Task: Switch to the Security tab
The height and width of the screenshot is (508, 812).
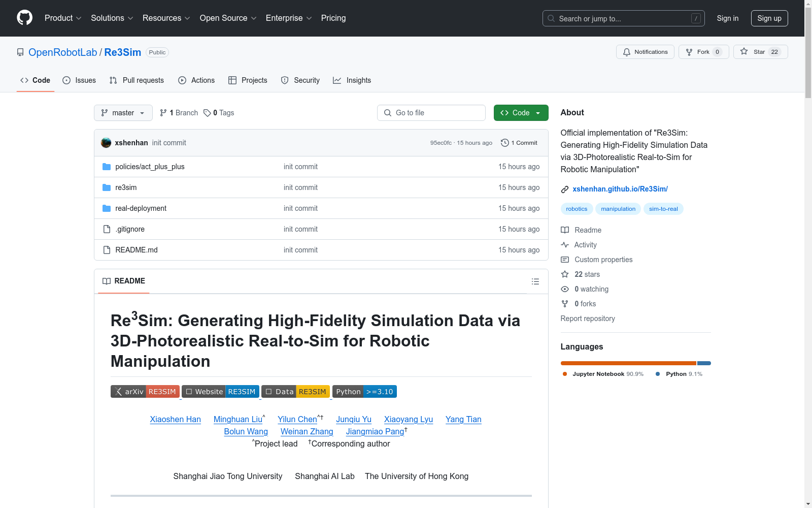Action: click(300, 80)
